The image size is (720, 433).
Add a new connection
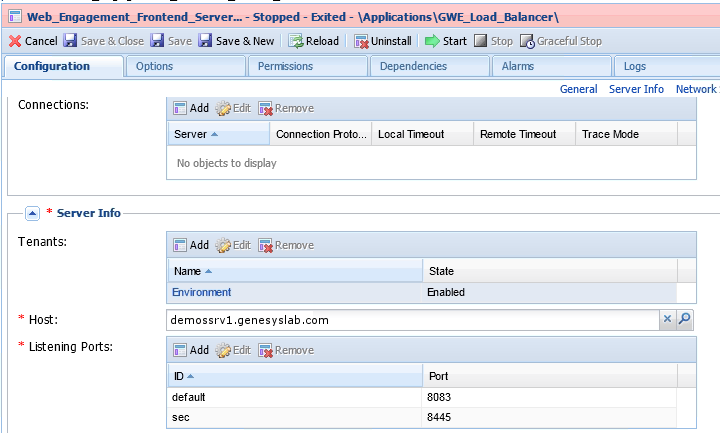pyautogui.click(x=191, y=108)
